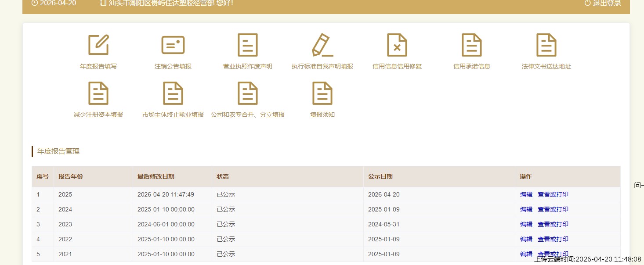Open 查看或打印 for the 2024 report
The image size is (644, 265).
coord(553,209)
